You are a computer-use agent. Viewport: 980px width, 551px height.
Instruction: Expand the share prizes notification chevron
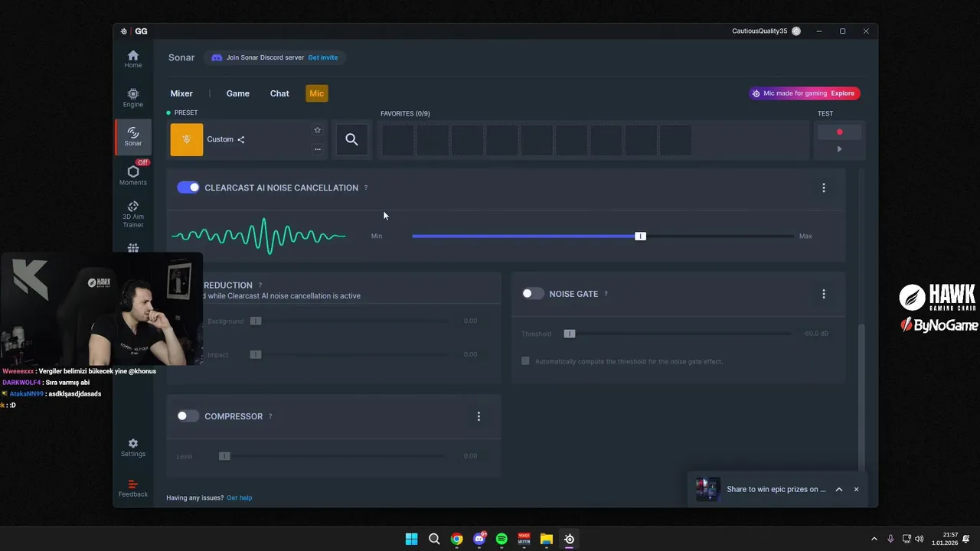(x=839, y=489)
